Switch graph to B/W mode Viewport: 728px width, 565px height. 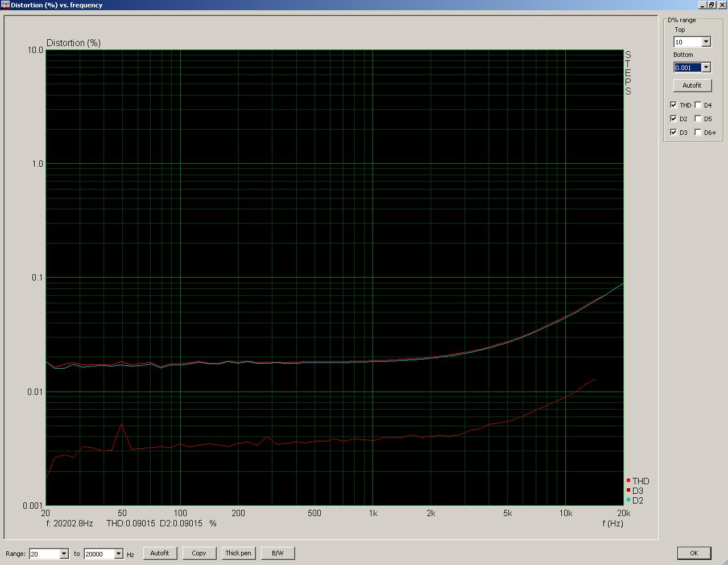coord(278,553)
